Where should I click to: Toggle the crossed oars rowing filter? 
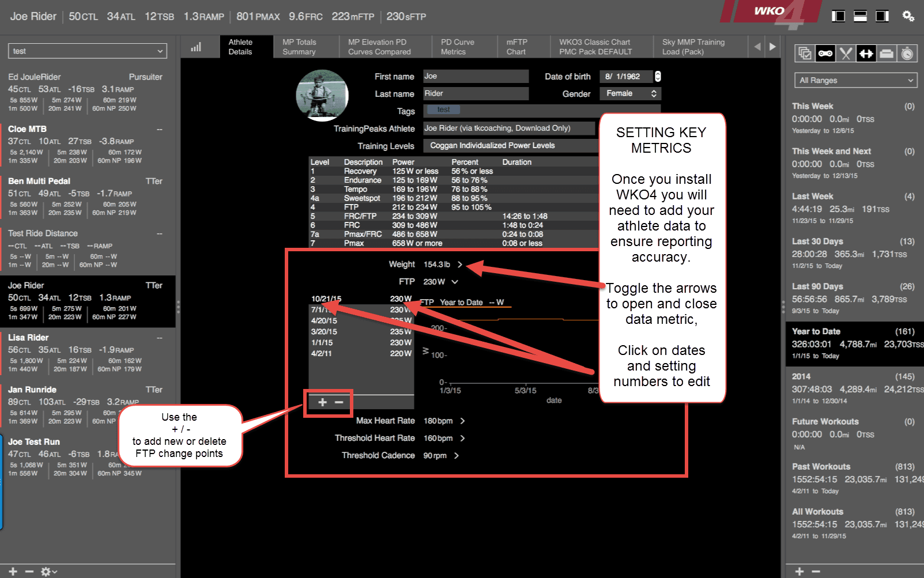[x=846, y=54]
